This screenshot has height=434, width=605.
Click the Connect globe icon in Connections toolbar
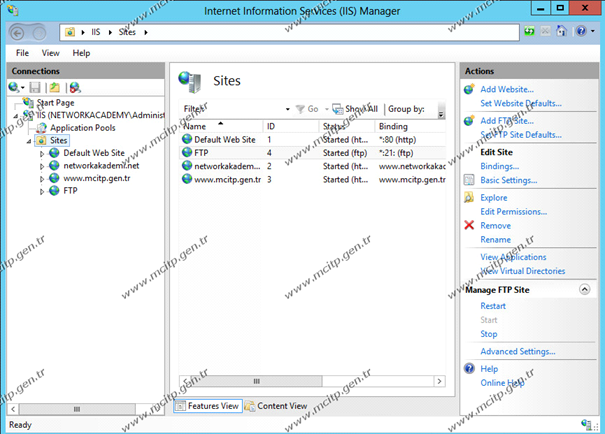pos(14,88)
